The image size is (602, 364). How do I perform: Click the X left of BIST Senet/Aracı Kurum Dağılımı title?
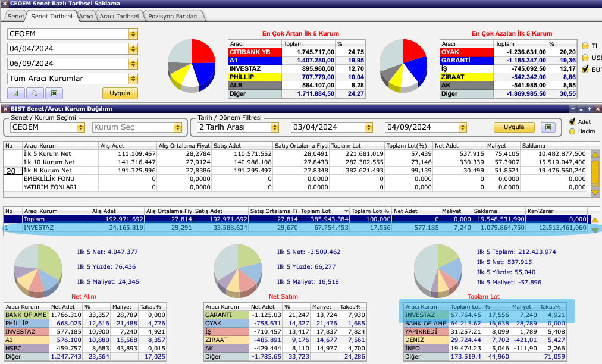pos(5,109)
